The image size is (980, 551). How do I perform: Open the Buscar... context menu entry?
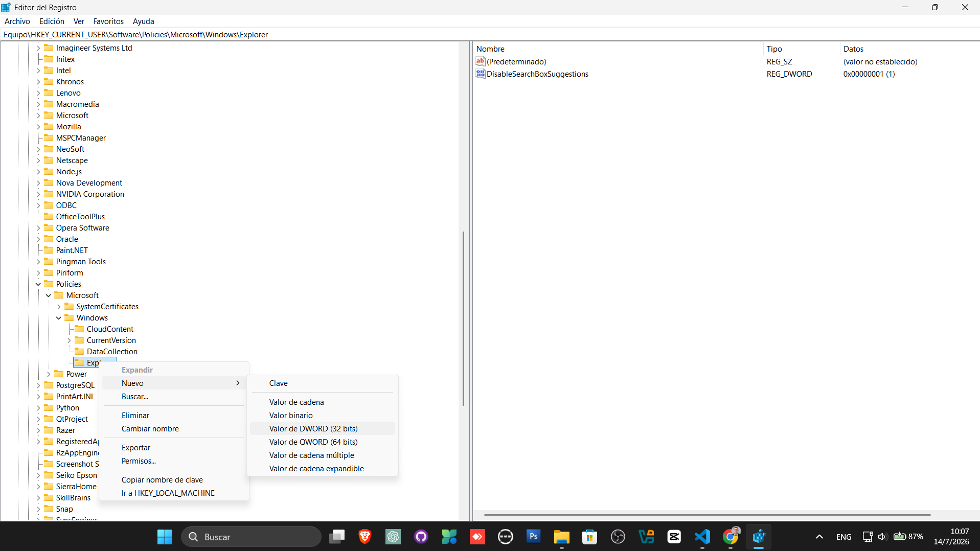(x=174, y=396)
